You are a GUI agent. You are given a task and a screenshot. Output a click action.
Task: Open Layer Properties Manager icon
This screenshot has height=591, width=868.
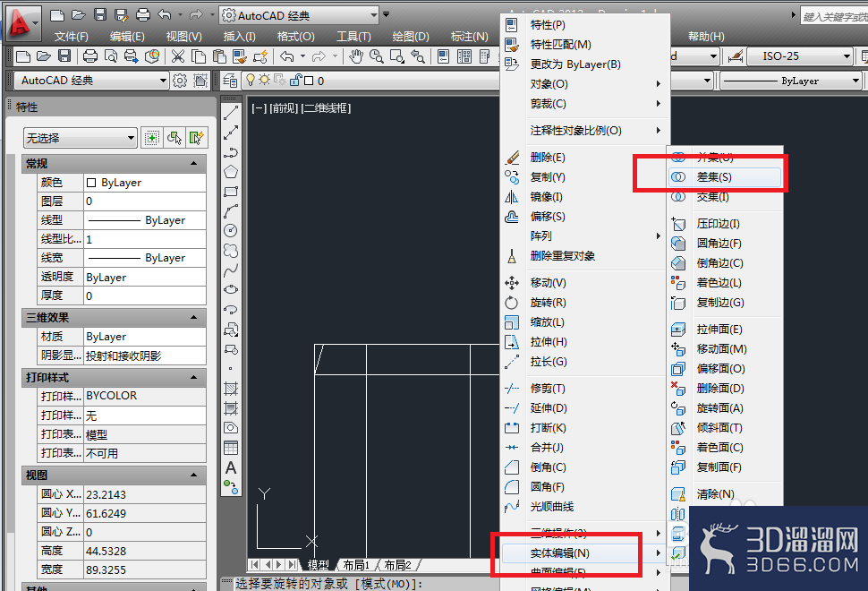(x=230, y=81)
